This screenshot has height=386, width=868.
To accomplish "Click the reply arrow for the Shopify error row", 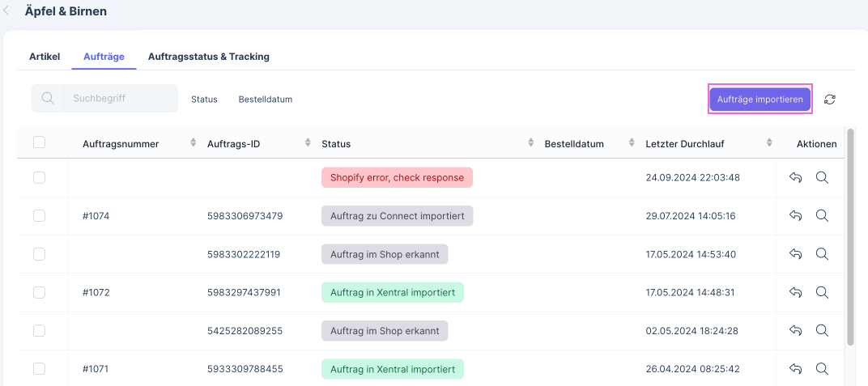I will 796,177.
